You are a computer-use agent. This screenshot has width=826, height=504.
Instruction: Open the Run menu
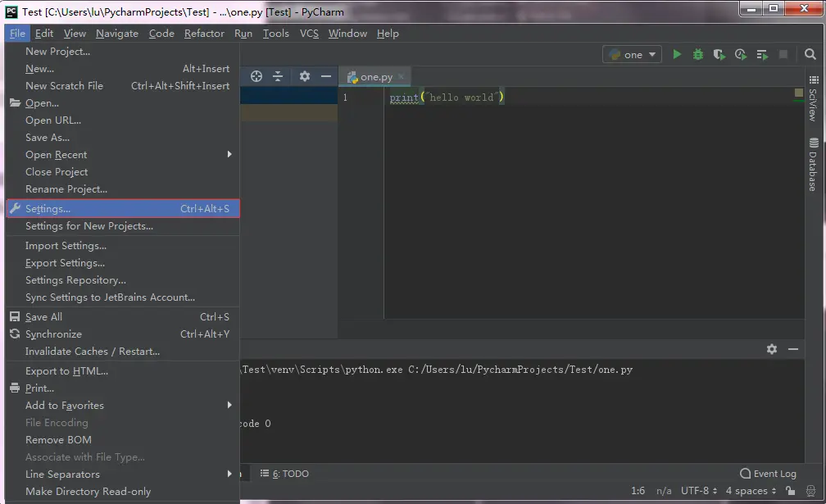pyautogui.click(x=243, y=33)
